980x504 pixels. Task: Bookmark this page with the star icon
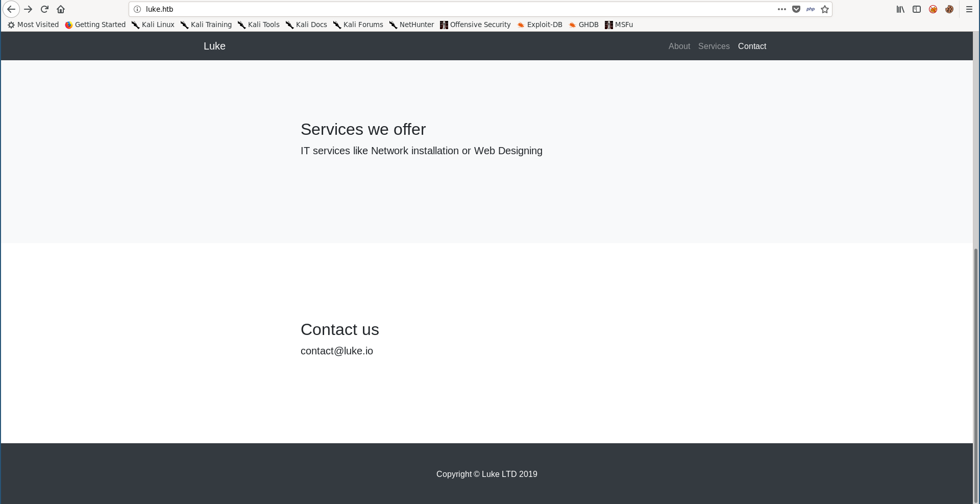coord(825,9)
